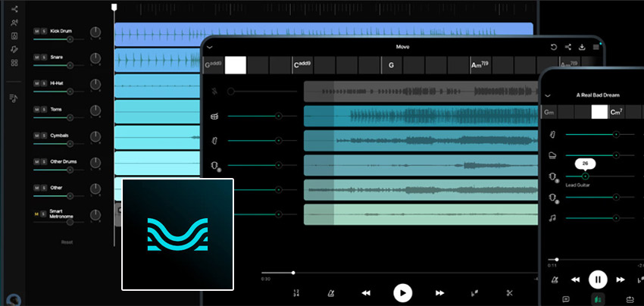This screenshot has width=644, height=306.
Task: Click the phone bass track icon
Action: [553, 134]
